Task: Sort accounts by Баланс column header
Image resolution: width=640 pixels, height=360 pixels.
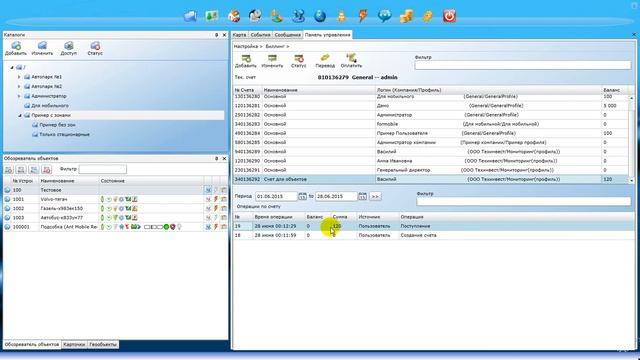Action: coord(611,90)
